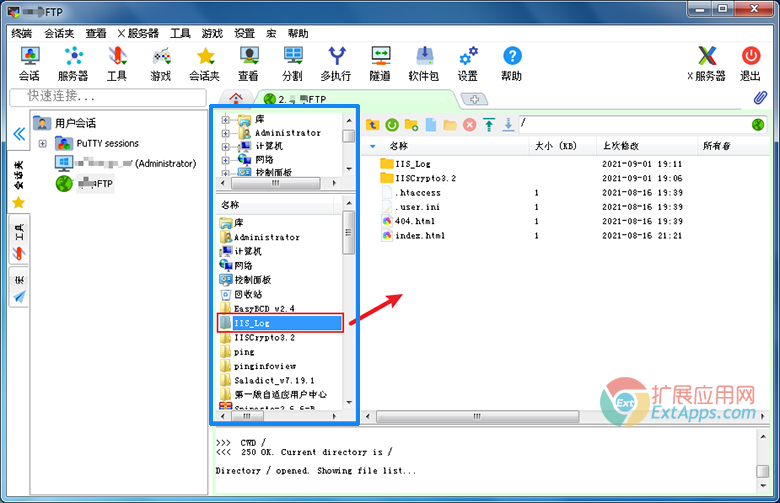This screenshot has width=780, height=503.
Task: Click the 查看 (View) toolbar icon
Action: point(248,64)
